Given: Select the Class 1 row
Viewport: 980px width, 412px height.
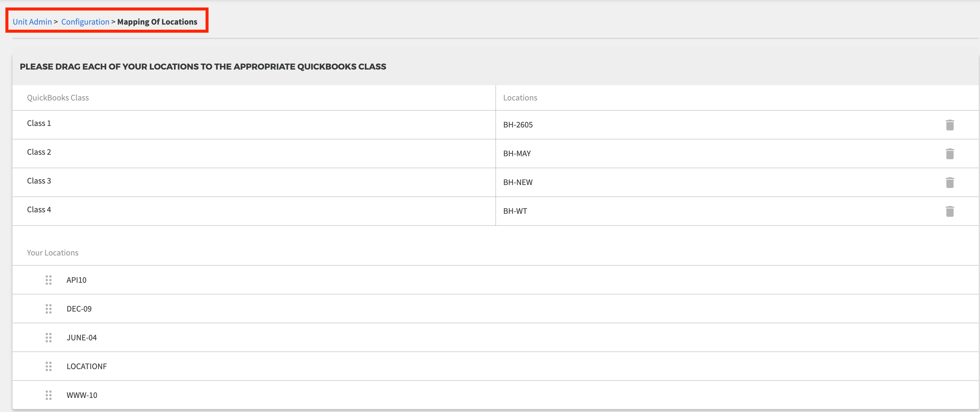Looking at the screenshot, I should point(39,123).
